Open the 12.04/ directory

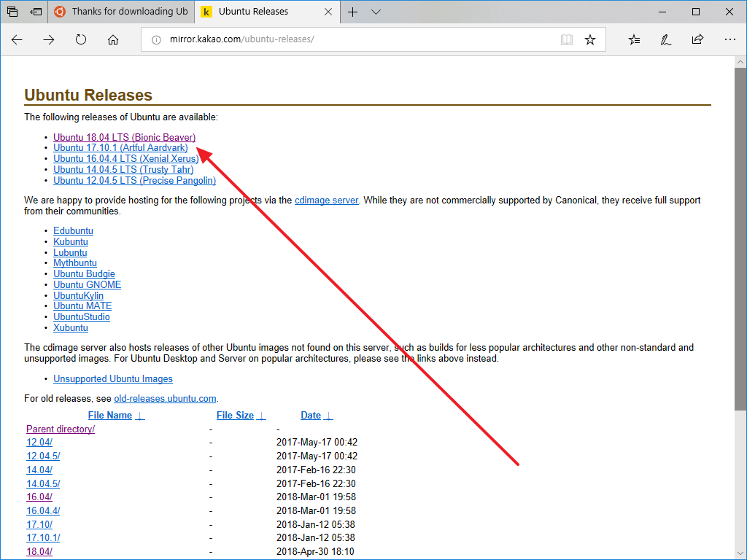point(39,443)
